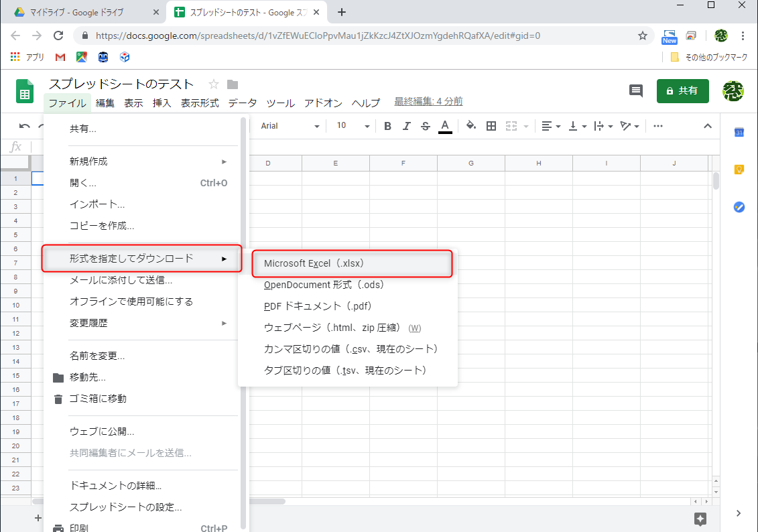758x532 pixels.
Task: Open the 最終編集: 4分前 link
Action: tap(428, 101)
